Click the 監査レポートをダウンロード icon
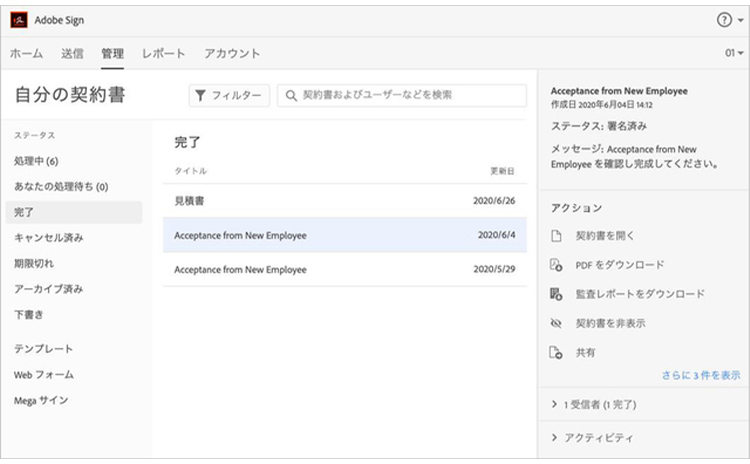The height and width of the screenshot is (464, 750). (x=556, y=294)
